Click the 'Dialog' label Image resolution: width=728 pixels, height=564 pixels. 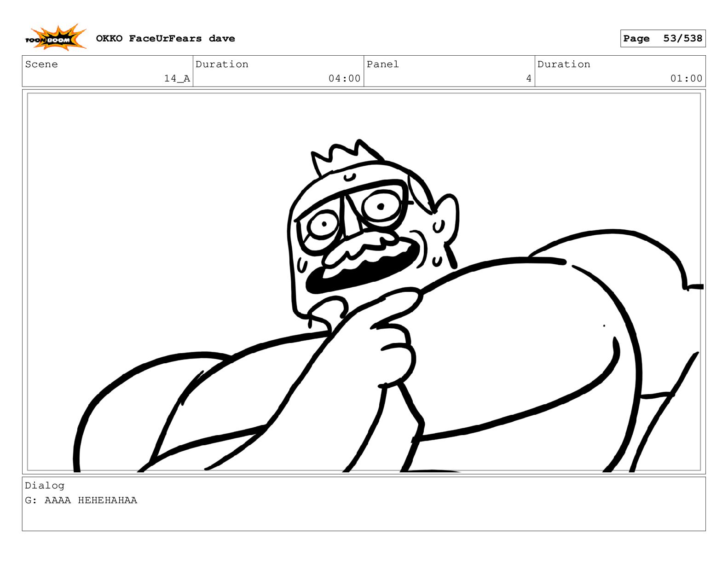(45, 486)
